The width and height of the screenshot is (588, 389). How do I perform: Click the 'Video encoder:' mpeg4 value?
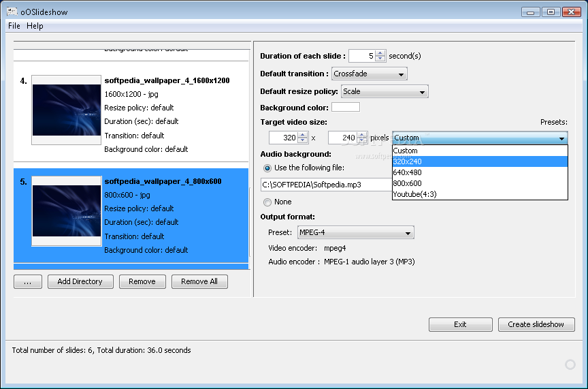(x=335, y=248)
